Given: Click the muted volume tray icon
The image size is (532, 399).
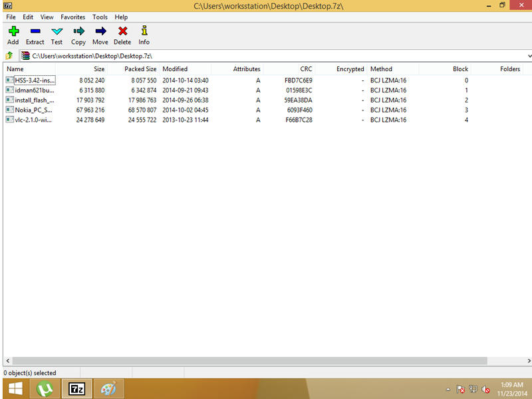Looking at the screenshot, I should (485, 389).
